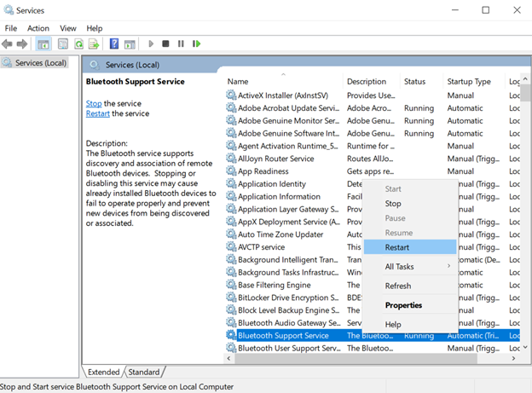Screen dimensions: 532x393
Task: Select the Adobe Genuine Software Int... row
Action: 373,133
